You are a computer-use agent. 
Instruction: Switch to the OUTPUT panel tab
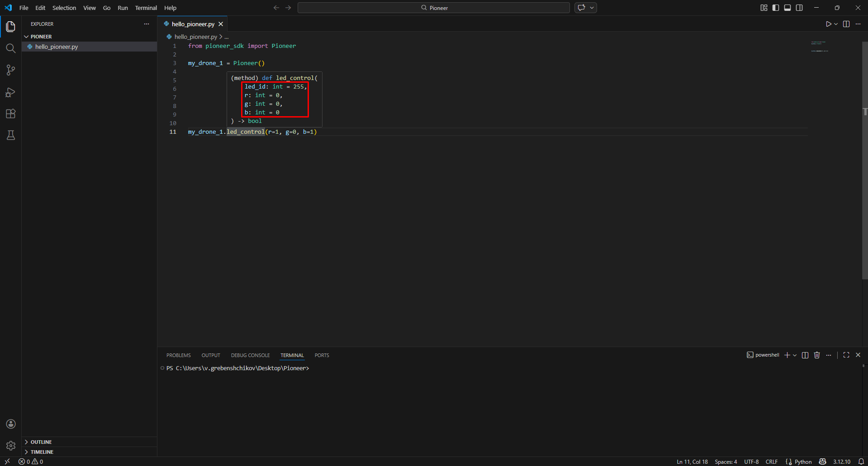(211, 355)
